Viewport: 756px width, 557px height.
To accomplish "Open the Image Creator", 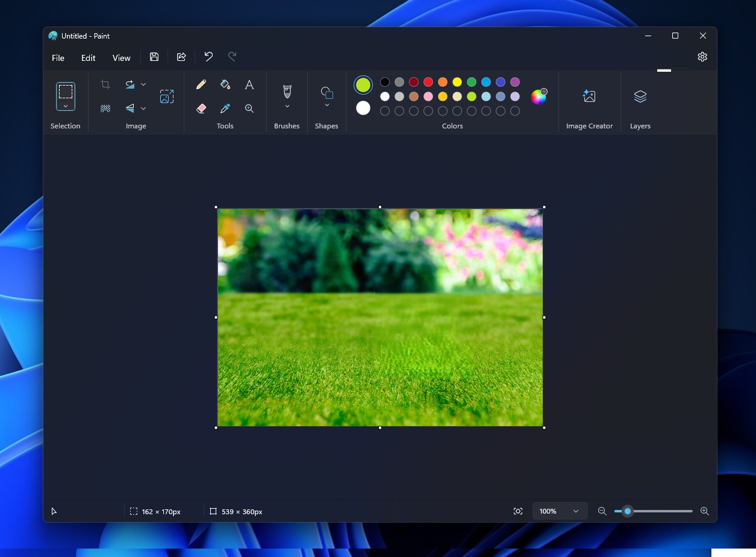I will pyautogui.click(x=589, y=96).
